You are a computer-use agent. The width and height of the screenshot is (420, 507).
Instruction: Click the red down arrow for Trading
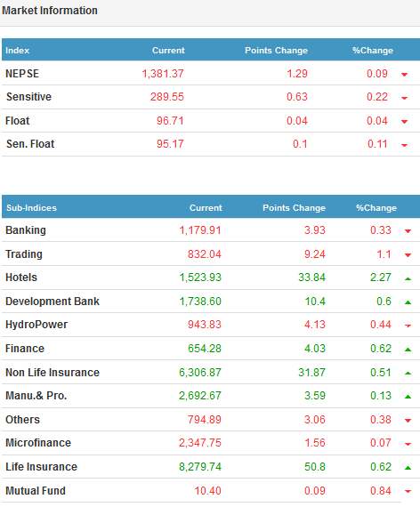click(408, 255)
